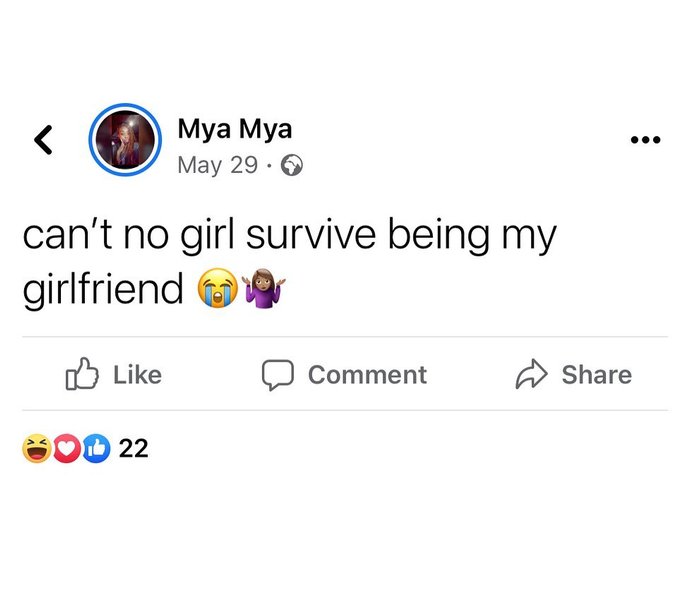Viewport: 690px width, 600px height.
Task: View the 22 reactions count
Action: (x=133, y=449)
